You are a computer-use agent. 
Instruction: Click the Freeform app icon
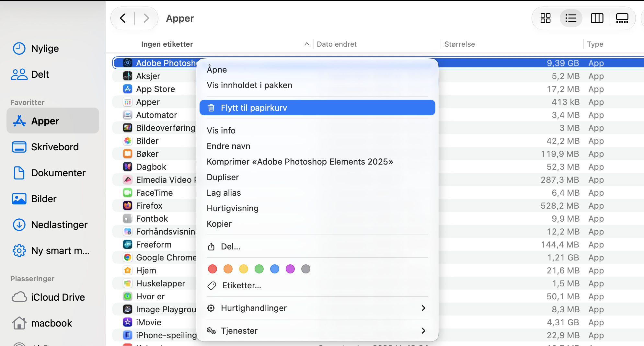(128, 245)
